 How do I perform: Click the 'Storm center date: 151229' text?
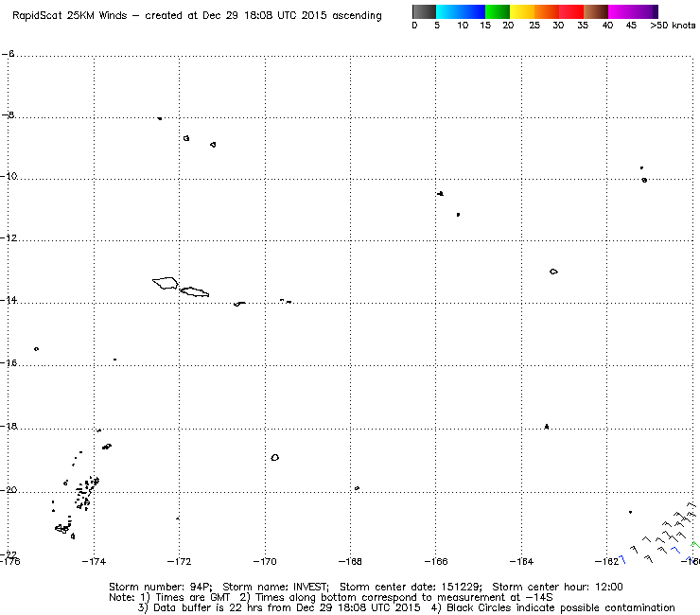[411, 587]
